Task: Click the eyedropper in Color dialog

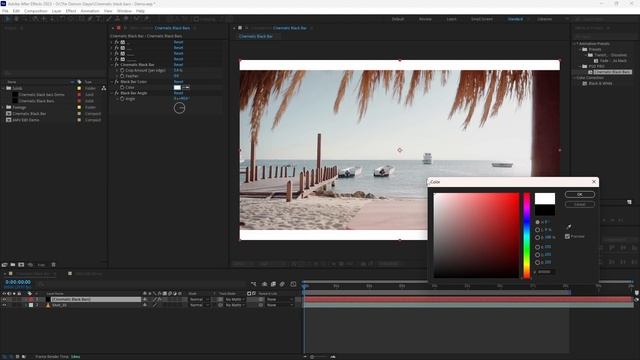Action: tap(569, 227)
